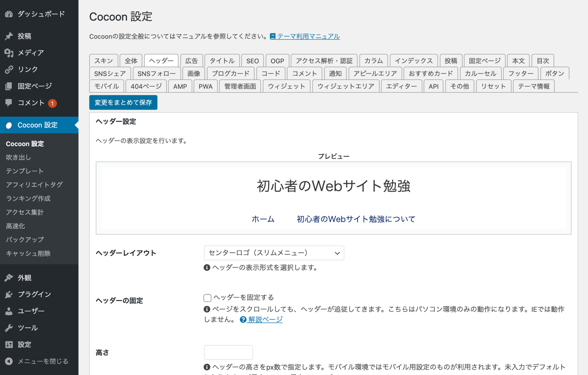Image resolution: width=588 pixels, height=375 pixels.
Task: Switch to the スキン tab
Action: pyautogui.click(x=104, y=61)
